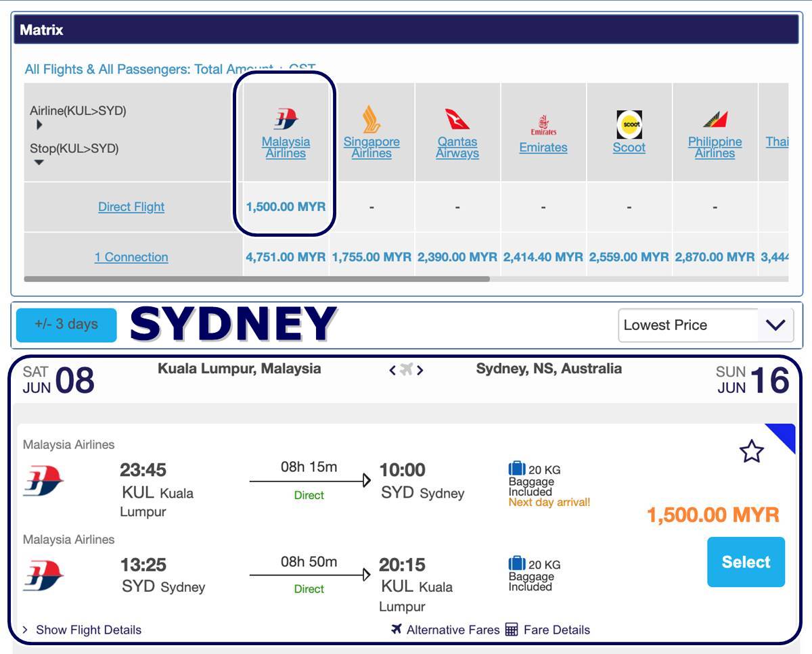Click baggage suitcase icon on outbound flight
812x654 pixels.
[517, 469]
